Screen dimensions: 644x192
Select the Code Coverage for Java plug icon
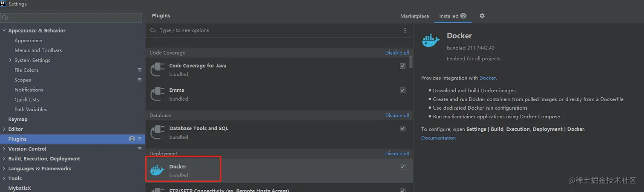(157, 70)
